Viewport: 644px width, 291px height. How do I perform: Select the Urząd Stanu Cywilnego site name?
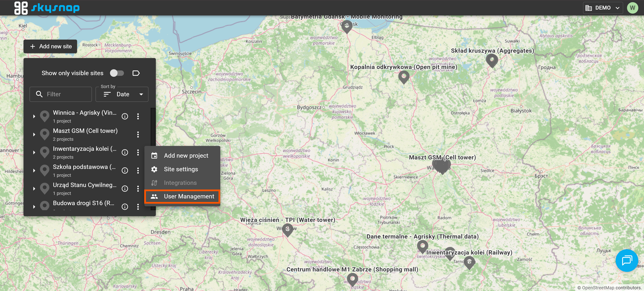(85, 185)
